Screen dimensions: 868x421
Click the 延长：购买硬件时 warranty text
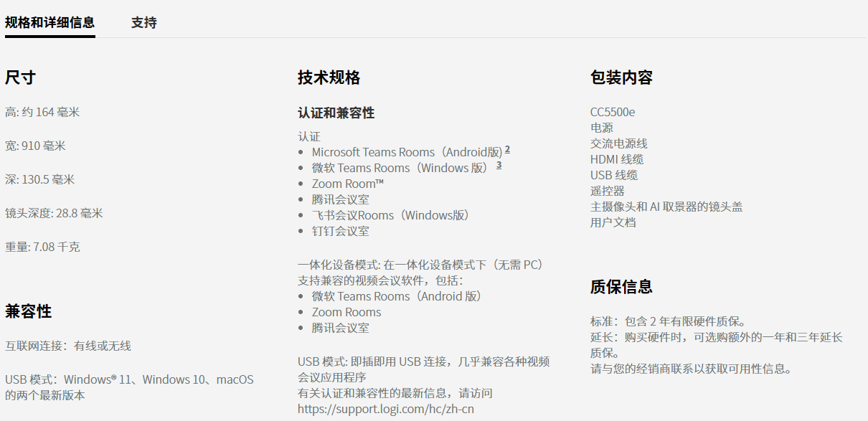pos(717,345)
